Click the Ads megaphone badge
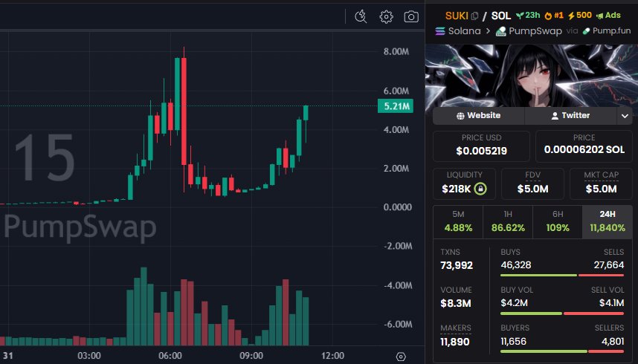 (609, 16)
